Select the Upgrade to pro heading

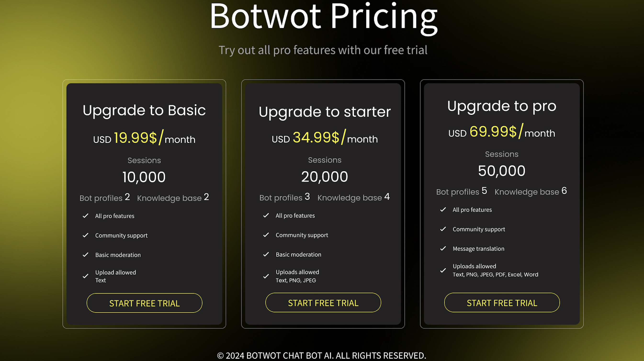(x=502, y=107)
